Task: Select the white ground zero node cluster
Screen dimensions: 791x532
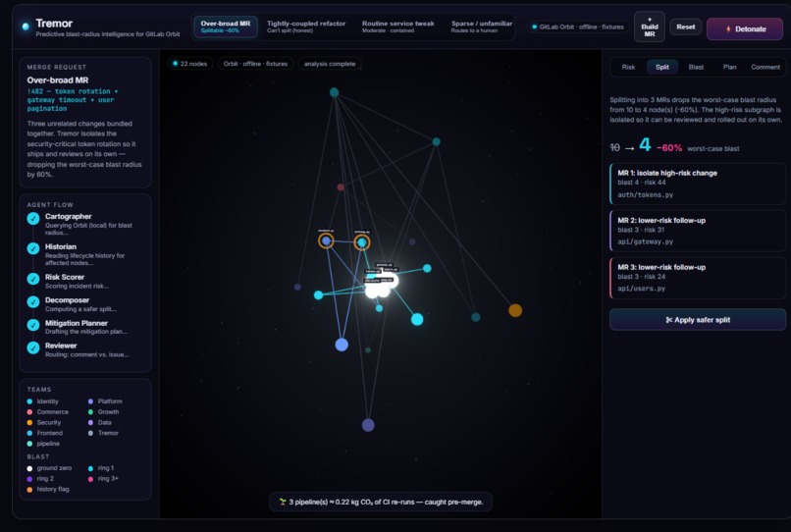Action: [381, 285]
